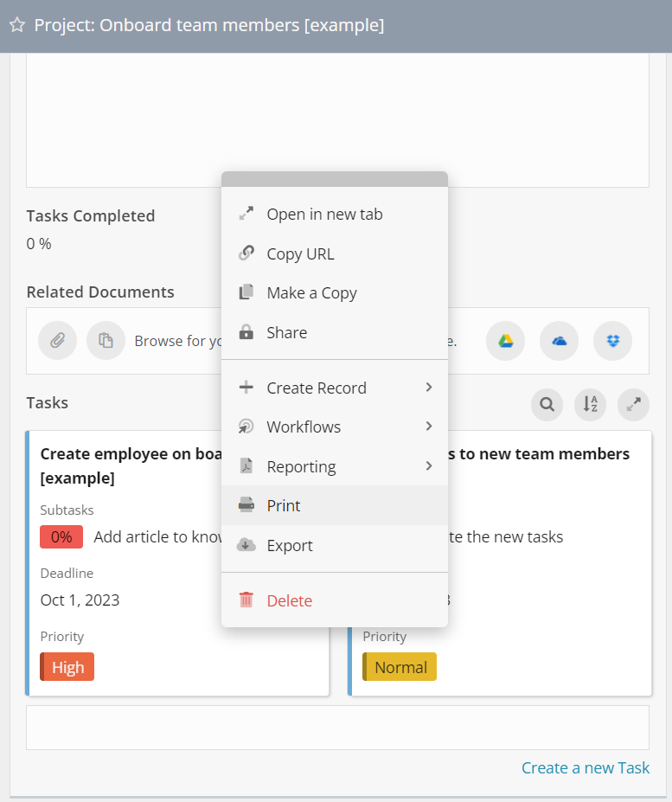This screenshot has width=672, height=802.
Task: Choose Copy URL from context menu
Action: pyautogui.click(x=300, y=253)
